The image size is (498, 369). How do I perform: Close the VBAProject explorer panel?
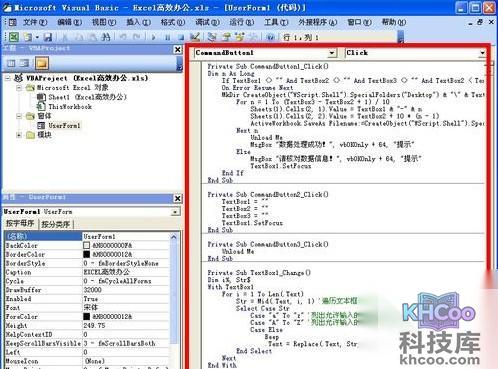[178, 50]
